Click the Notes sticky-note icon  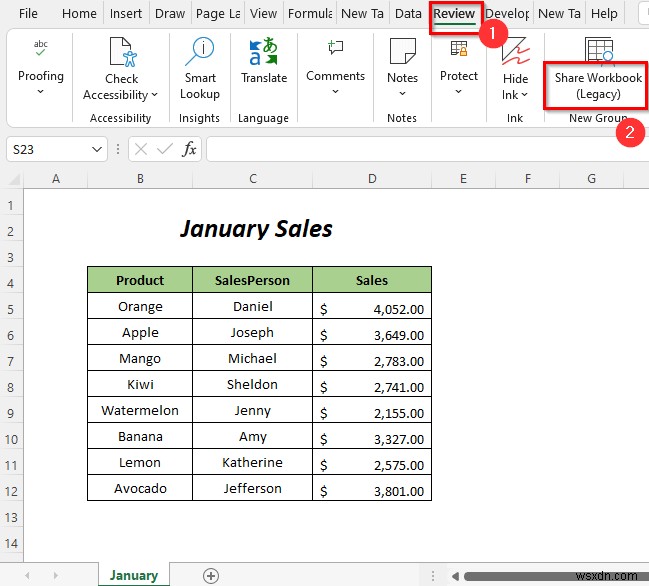click(402, 51)
